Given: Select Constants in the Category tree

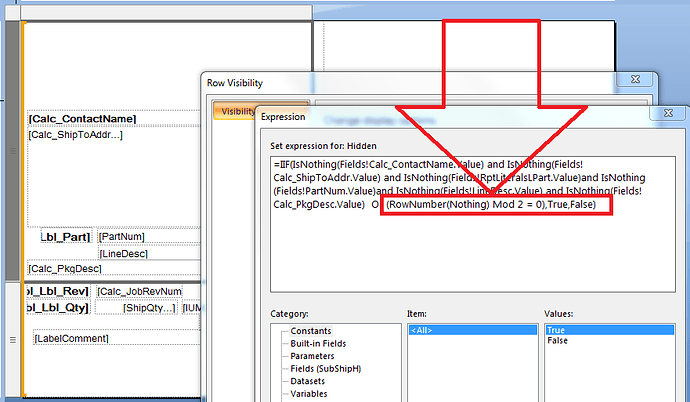Looking at the screenshot, I should (311, 331).
